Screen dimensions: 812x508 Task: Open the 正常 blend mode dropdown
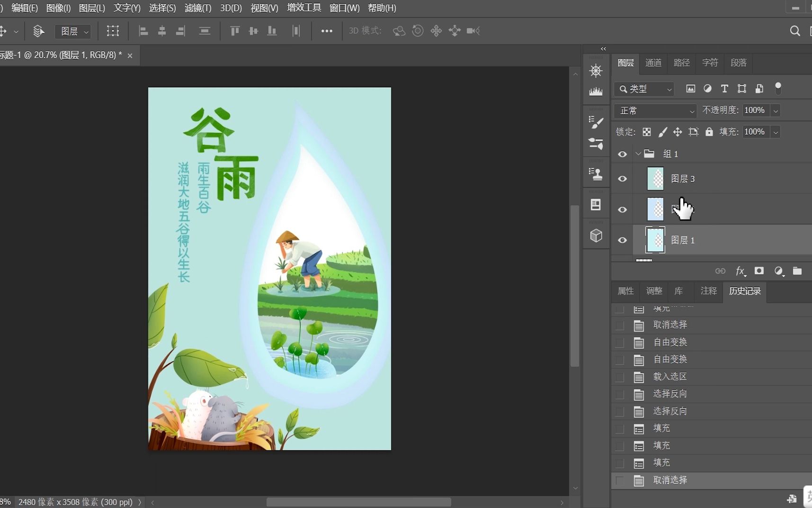click(655, 110)
